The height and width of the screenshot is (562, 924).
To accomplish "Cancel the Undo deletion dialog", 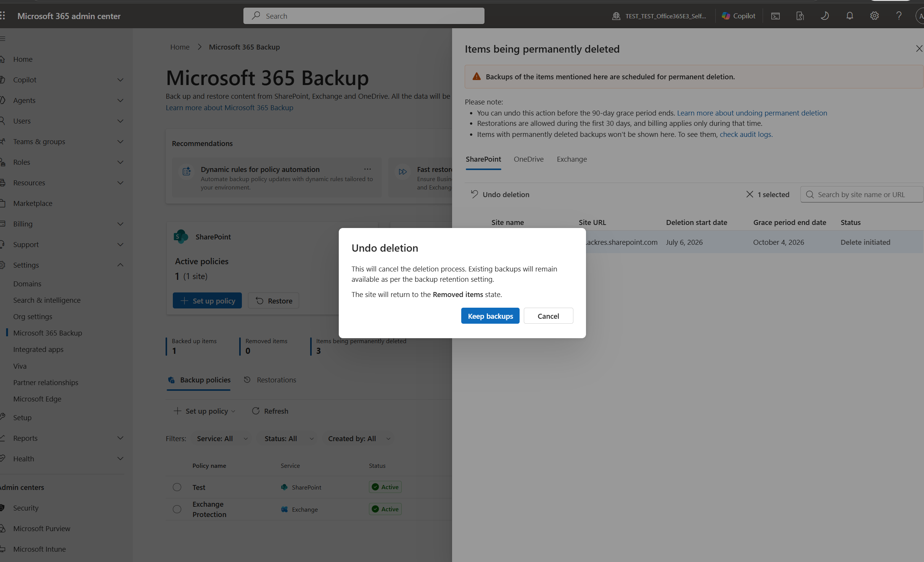I will [548, 316].
